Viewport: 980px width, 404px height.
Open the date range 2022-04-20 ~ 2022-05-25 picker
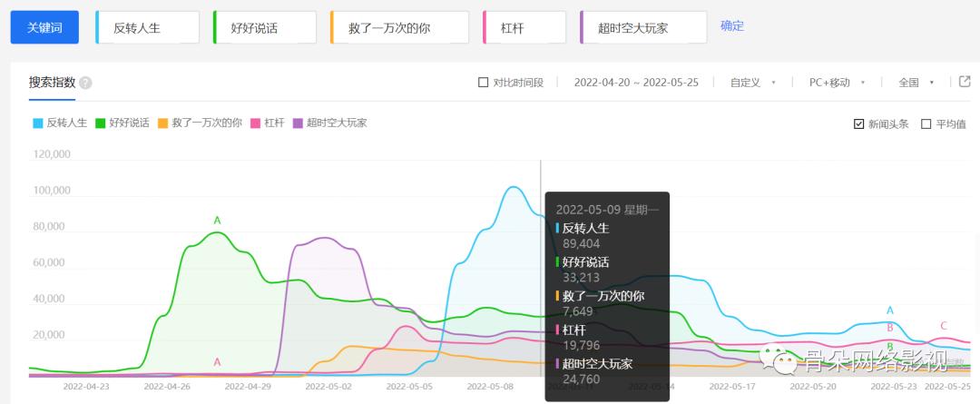635,83
